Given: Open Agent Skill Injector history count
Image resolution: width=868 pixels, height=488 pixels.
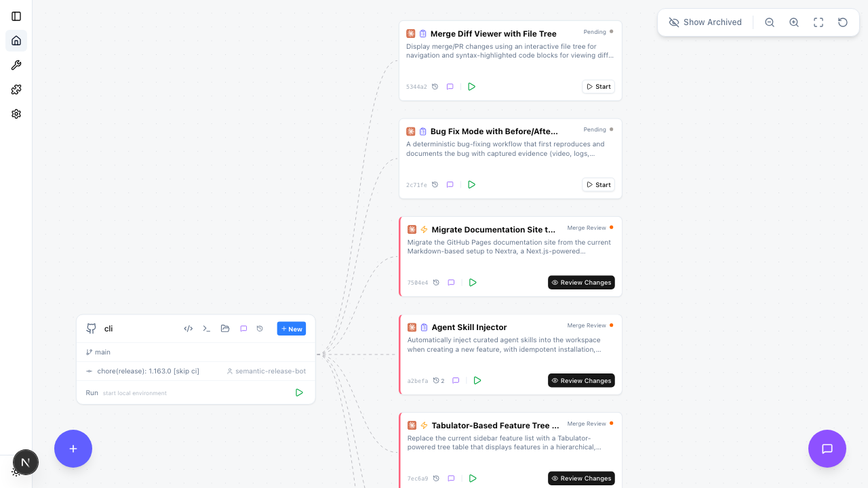Looking at the screenshot, I should [439, 381].
